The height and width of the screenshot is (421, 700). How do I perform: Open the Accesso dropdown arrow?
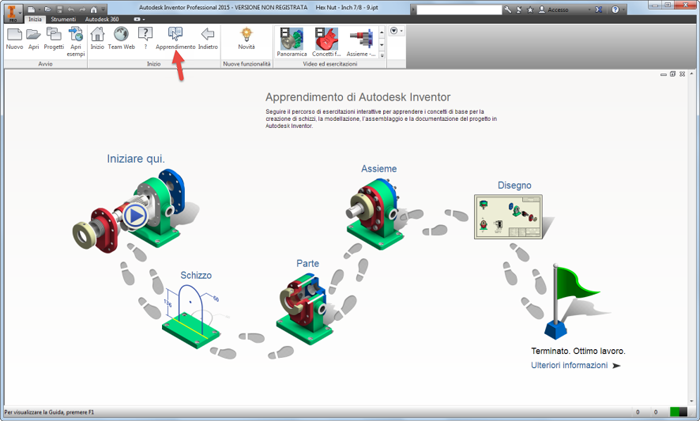(590, 9)
